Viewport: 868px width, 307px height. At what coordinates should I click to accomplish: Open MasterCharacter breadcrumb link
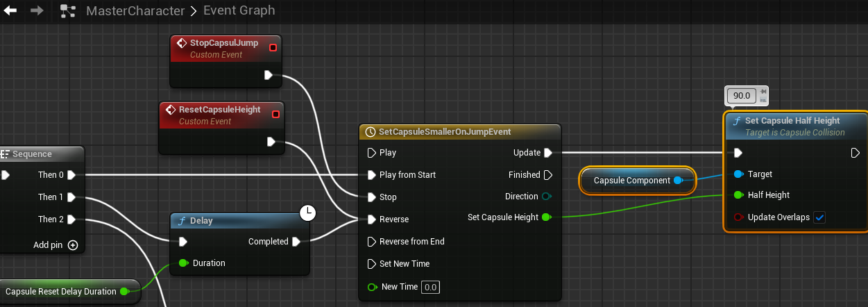click(x=135, y=10)
